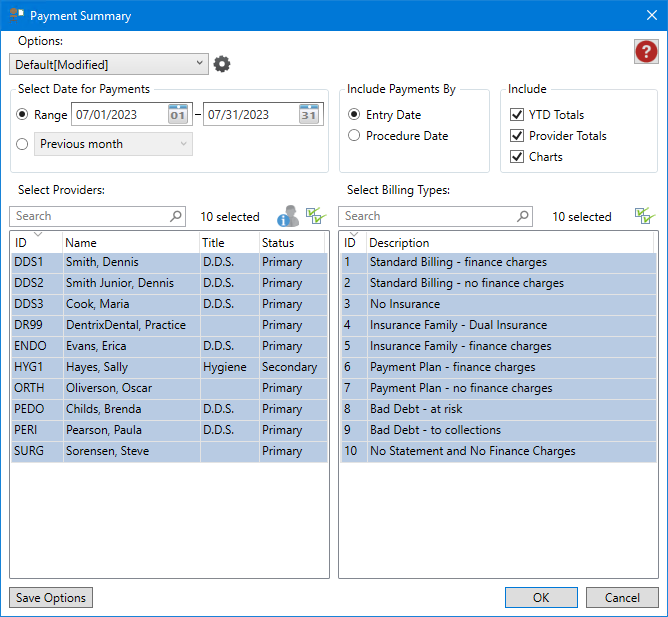The image size is (668, 617).
Task: Click select all providers checklist icon
Action: [x=316, y=215]
